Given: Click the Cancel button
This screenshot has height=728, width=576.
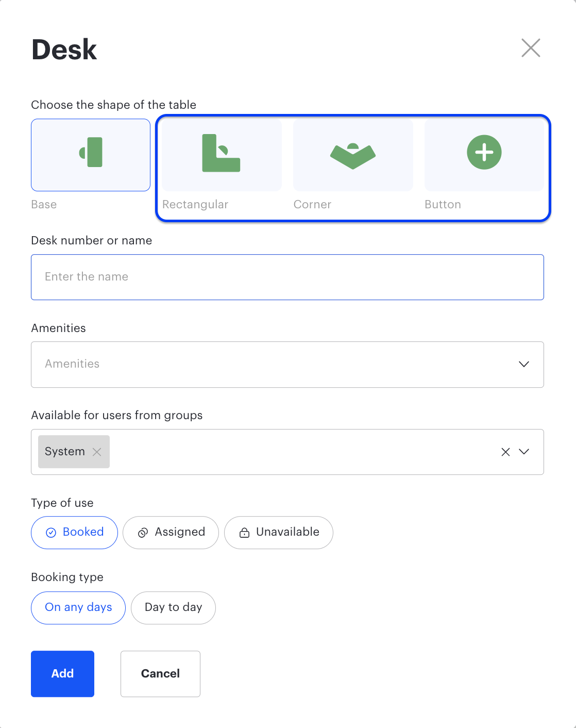Looking at the screenshot, I should tap(160, 674).
